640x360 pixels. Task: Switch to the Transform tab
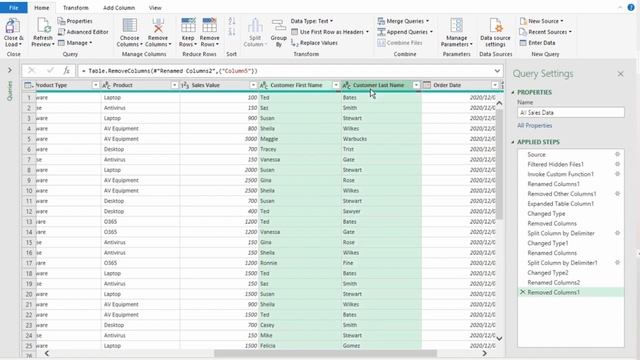pos(76,8)
